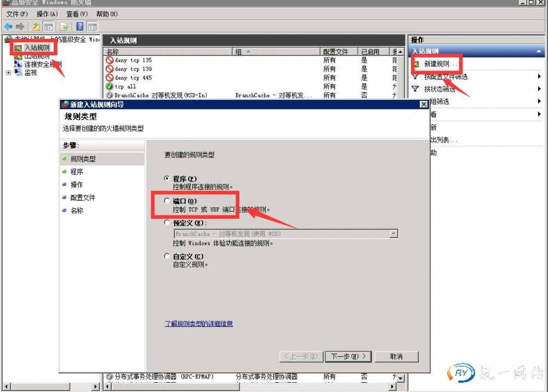Choose the 自定义(C) radio button
The image size is (548, 392).
coord(167,256)
